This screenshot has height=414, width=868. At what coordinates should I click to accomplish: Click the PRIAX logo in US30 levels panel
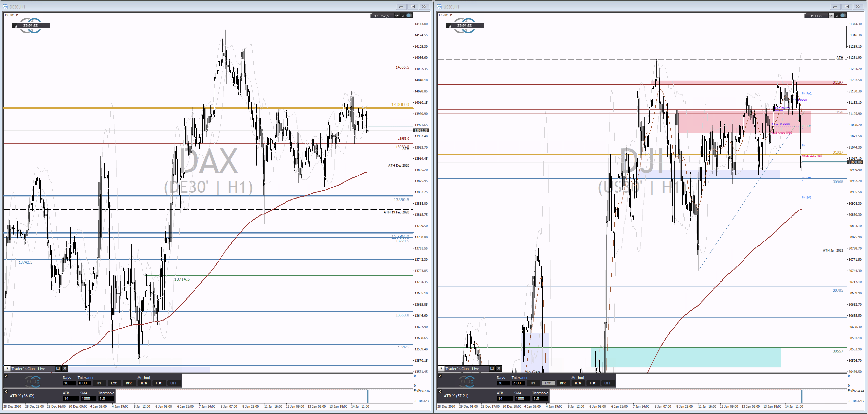pyautogui.click(x=467, y=382)
